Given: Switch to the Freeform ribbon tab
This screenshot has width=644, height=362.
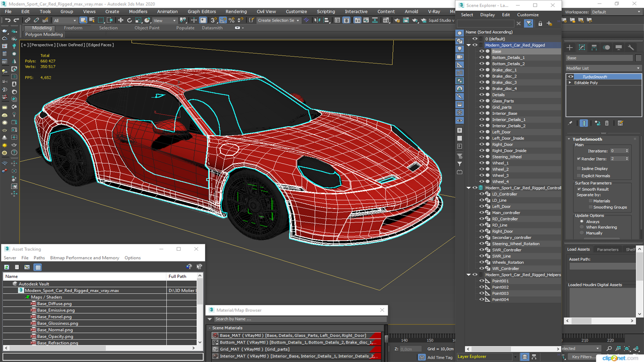Looking at the screenshot, I should pos(73,28).
